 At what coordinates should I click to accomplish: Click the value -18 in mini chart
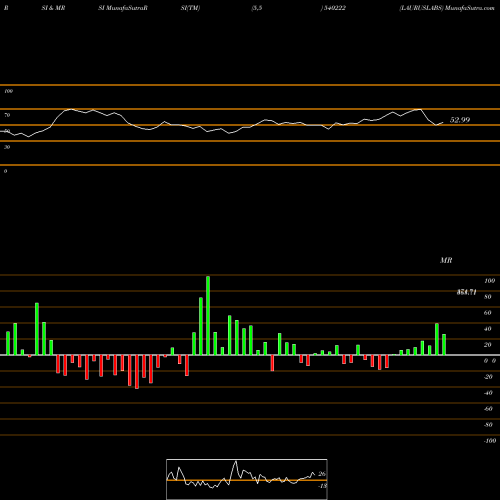(323, 486)
